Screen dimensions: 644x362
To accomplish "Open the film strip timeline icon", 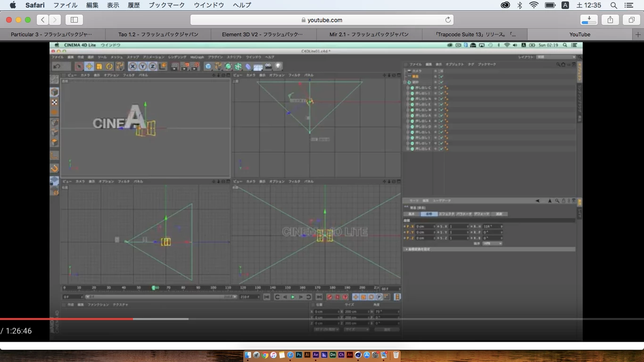I will (398, 297).
